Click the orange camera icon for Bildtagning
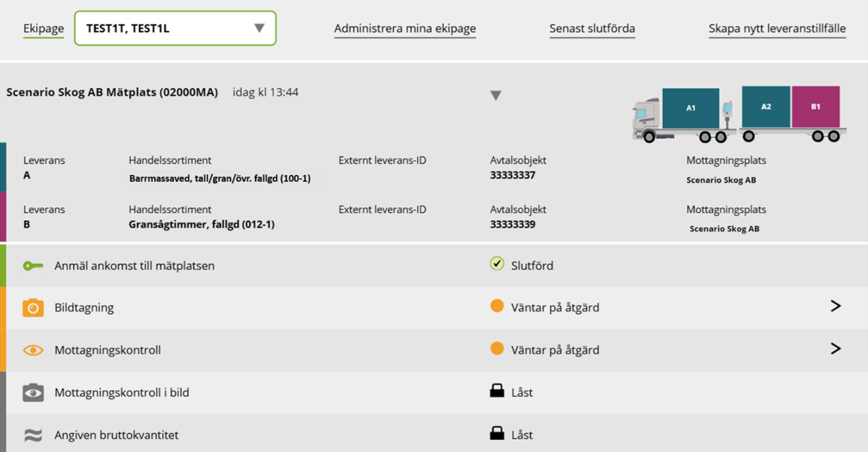The width and height of the screenshot is (868, 452). 33,308
